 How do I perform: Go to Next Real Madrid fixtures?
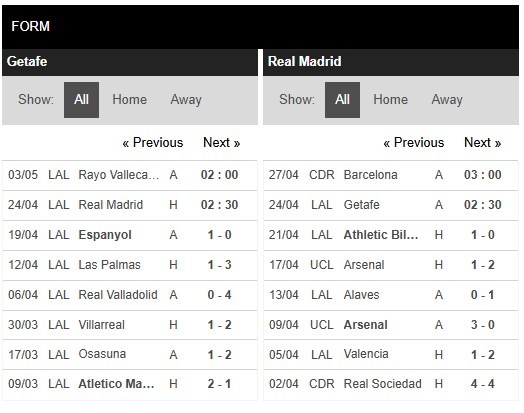pos(483,143)
